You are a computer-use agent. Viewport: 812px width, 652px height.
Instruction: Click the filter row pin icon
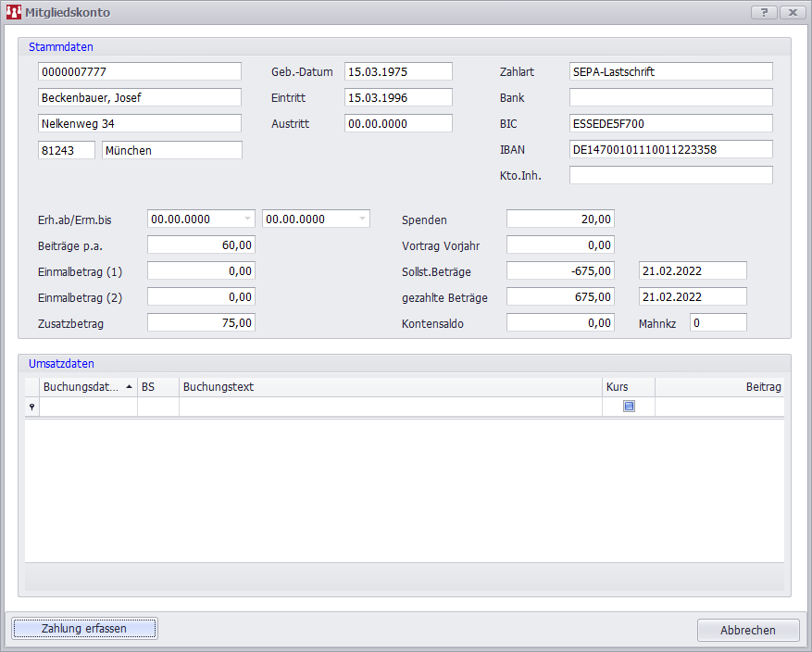tap(31, 407)
